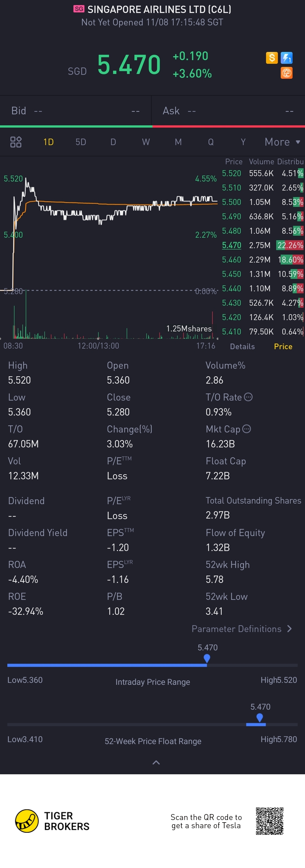
Task: Tap the T/O value 67.05M
Action: (x=23, y=444)
